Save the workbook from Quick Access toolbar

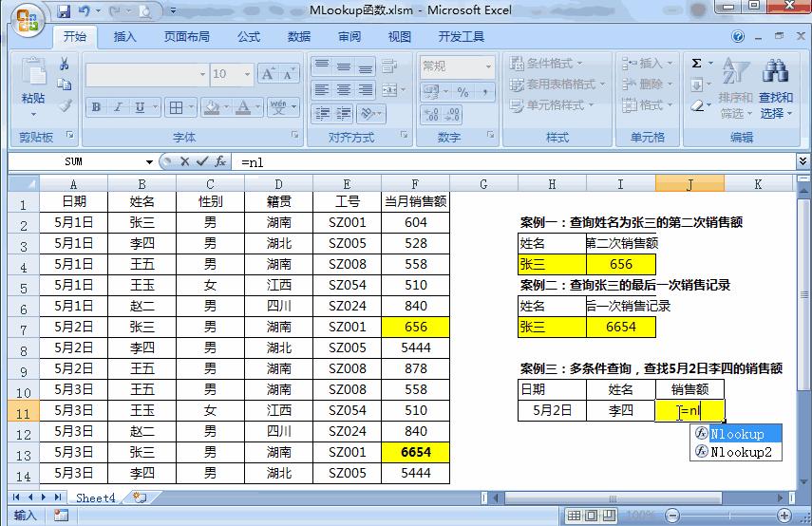point(64,10)
